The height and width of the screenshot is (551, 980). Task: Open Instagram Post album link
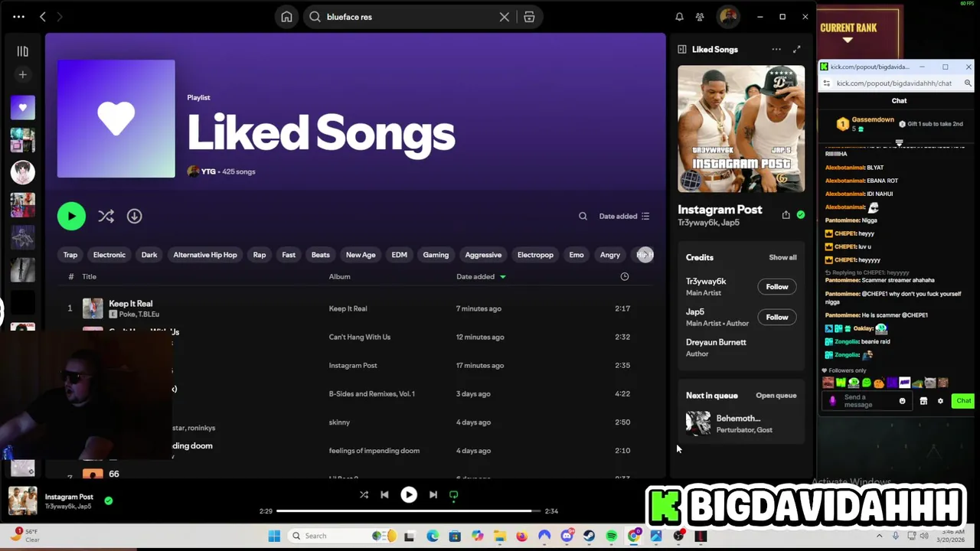tap(353, 365)
